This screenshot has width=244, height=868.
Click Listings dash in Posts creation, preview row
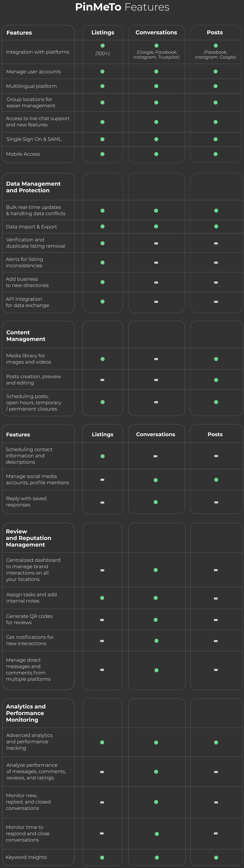click(x=102, y=380)
